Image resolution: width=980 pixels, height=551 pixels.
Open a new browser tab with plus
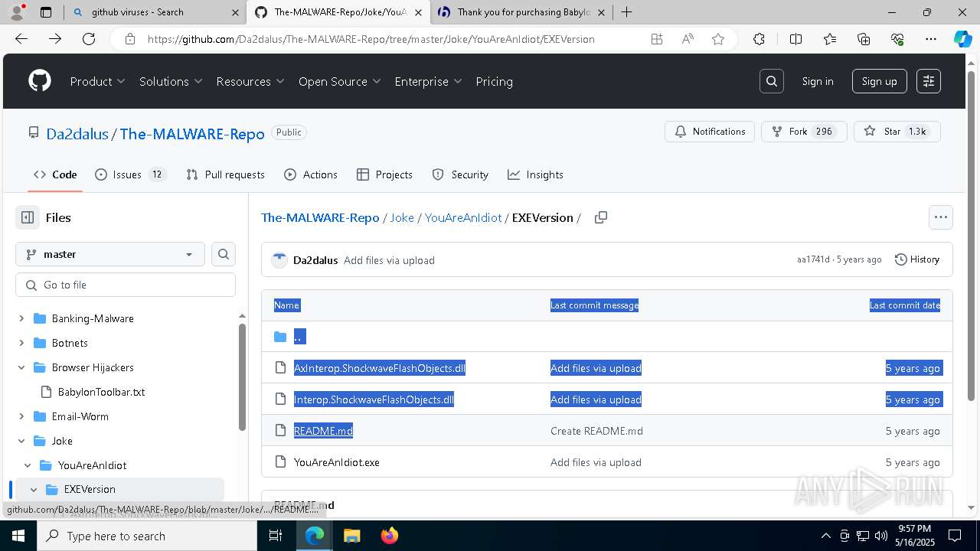[627, 11]
